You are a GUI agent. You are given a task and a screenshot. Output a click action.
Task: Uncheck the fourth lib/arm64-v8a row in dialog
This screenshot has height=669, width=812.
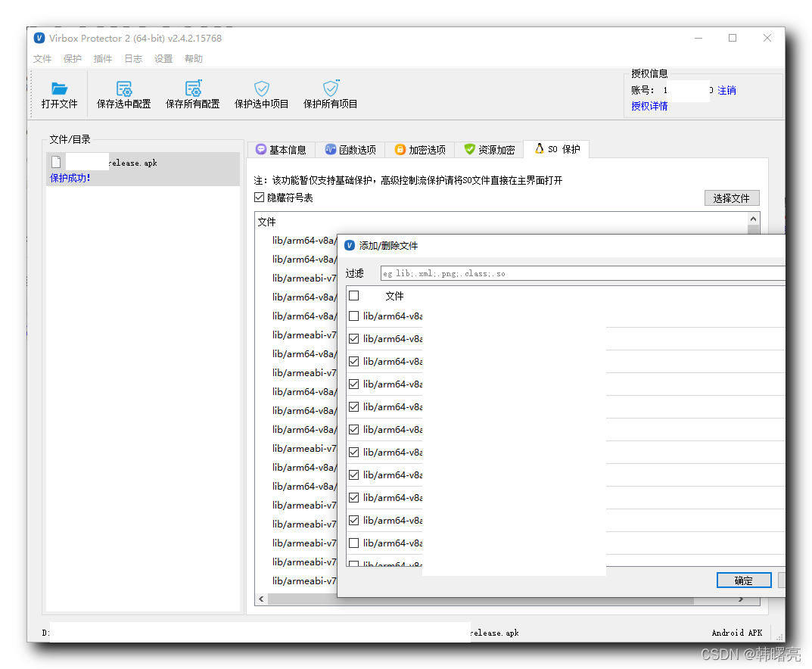354,384
